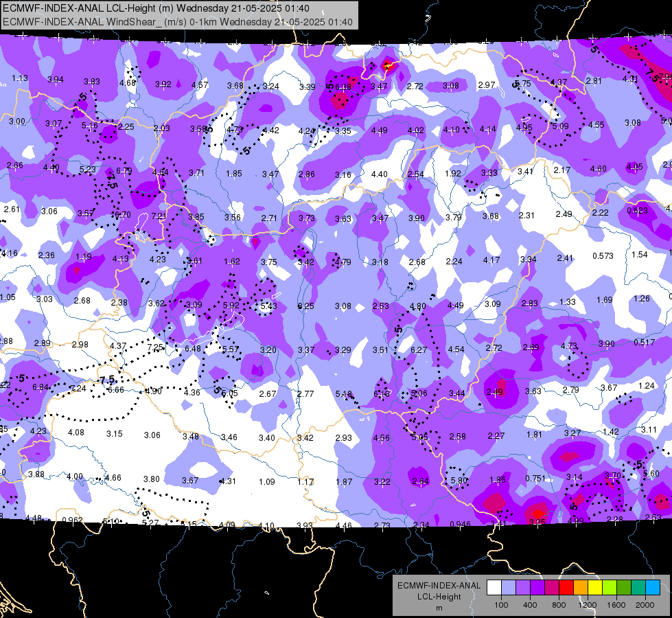Screen dimensions: 672x618
Task: Click the legend label 1200
Action: click(x=587, y=605)
